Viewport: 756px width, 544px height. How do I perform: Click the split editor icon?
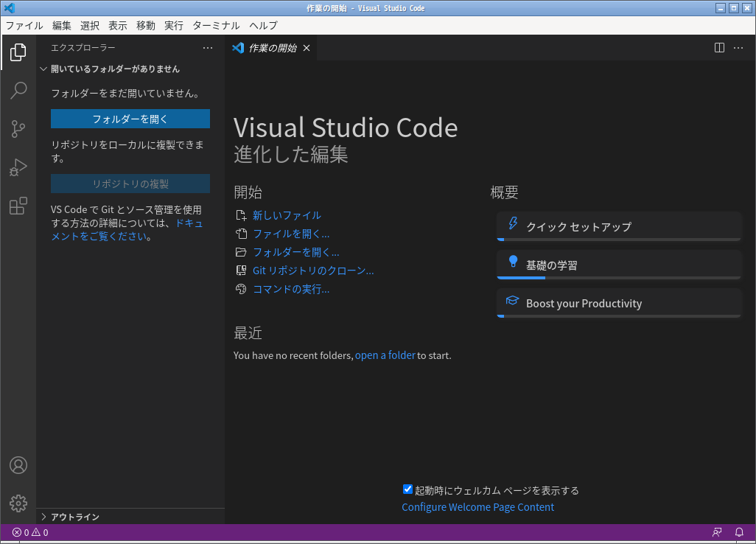(x=719, y=48)
